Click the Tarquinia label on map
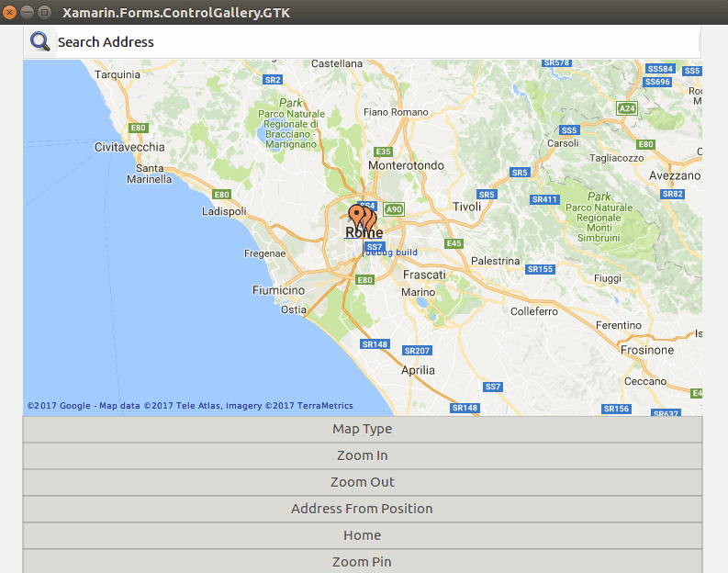Image resolution: width=728 pixels, height=573 pixels. tap(118, 74)
